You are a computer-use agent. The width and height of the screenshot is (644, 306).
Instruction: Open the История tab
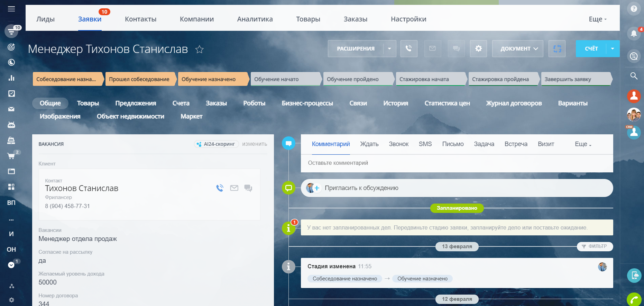[x=395, y=103]
